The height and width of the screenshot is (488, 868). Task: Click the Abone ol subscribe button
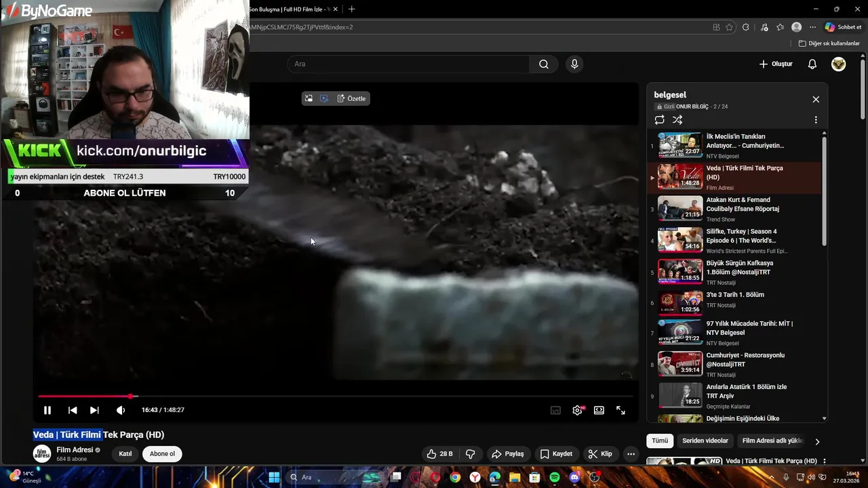click(162, 454)
